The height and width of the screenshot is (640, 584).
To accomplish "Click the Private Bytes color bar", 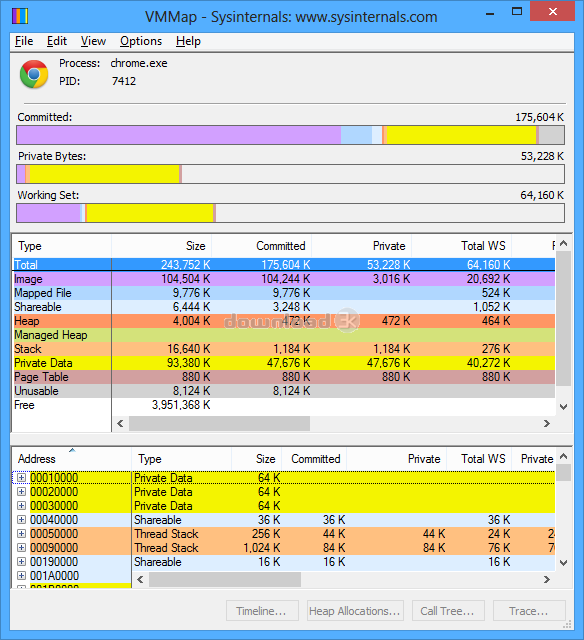I will pyautogui.click(x=291, y=174).
